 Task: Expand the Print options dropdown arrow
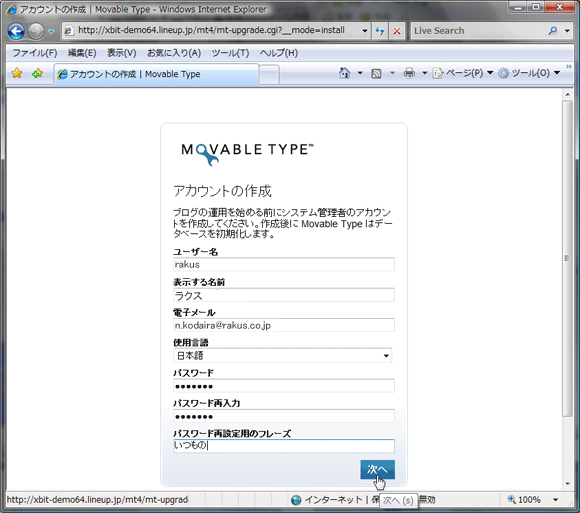click(425, 73)
